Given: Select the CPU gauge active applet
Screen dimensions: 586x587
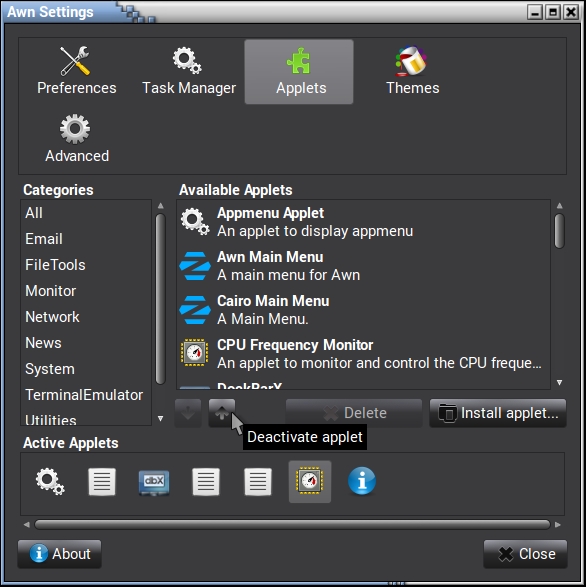Looking at the screenshot, I should [310, 482].
